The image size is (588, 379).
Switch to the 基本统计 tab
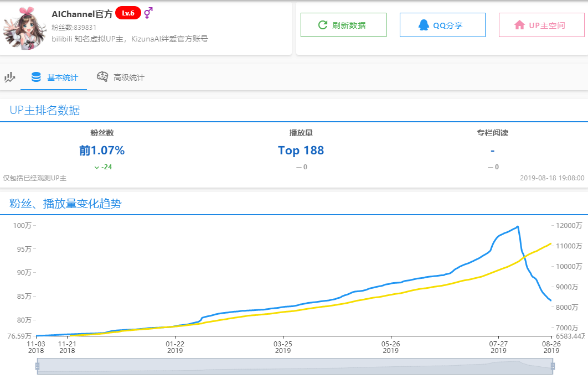pyautogui.click(x=54, y=77)
